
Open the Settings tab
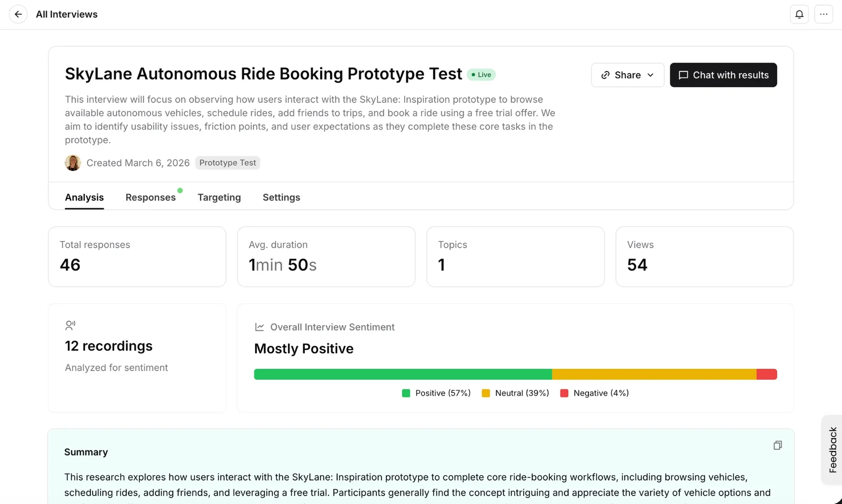(x=282, y=197)
